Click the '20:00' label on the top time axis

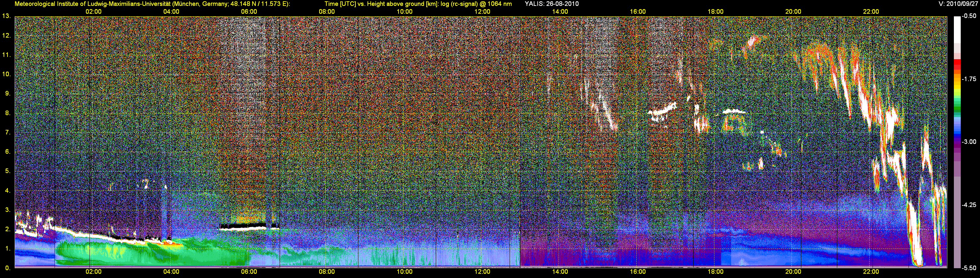tap(793, 11)
